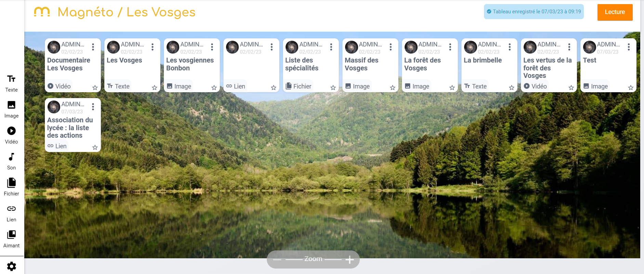Screen dimensions: 644x274
Task: Click the Magnéto logo in the header
Action: click(x=42, y=12)
